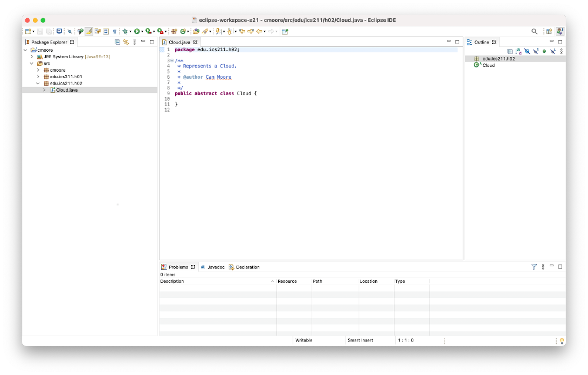Select Cloud class in Outline view
Viewport: 588px width, 375px height.
pyautogui.click(x=488, y=65)
